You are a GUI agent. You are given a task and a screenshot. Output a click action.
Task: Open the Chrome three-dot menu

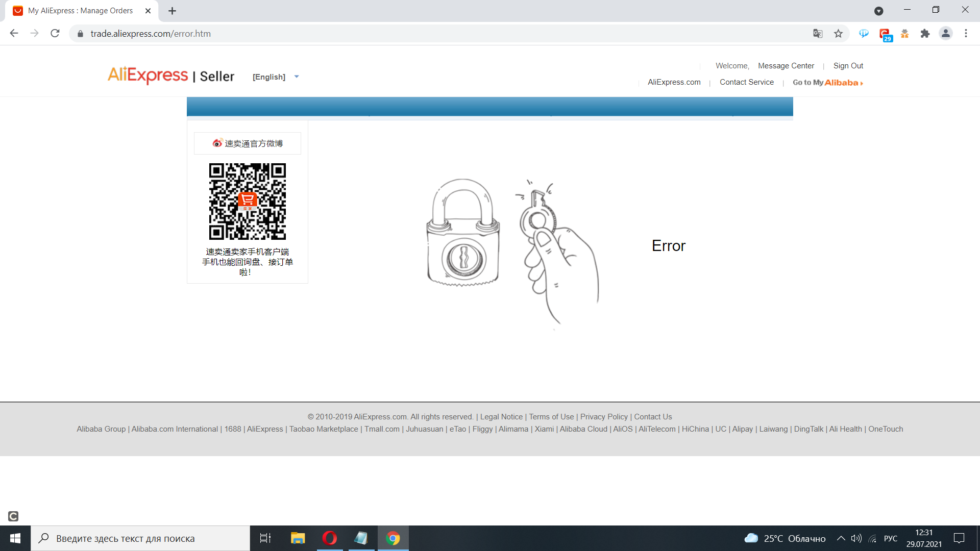(x=966, y=34)
